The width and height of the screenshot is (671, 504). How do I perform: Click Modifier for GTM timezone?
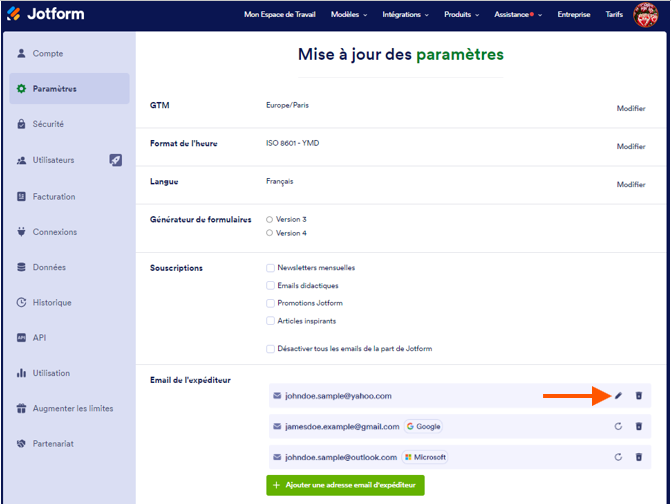(x=631, y=108)
